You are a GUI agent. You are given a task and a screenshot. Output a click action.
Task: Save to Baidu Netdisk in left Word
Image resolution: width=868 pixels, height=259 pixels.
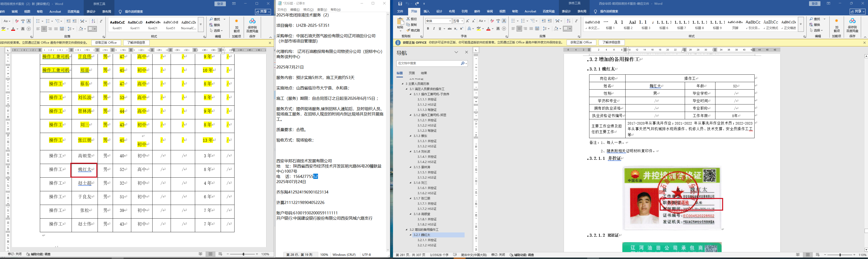[x=252, y=25]
